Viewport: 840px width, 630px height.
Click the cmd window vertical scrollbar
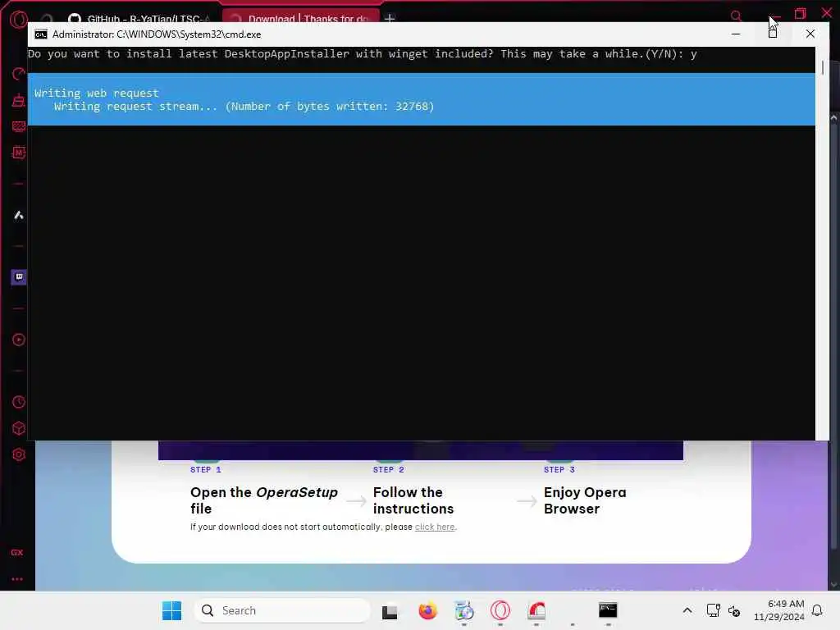pyautogui.click(x=822, y=244)
